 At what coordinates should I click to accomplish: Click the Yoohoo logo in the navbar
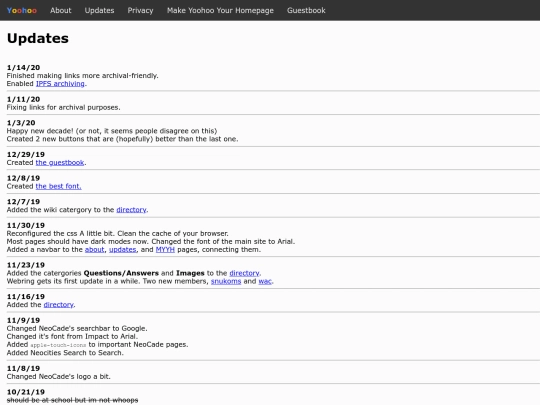coord(22,10)
